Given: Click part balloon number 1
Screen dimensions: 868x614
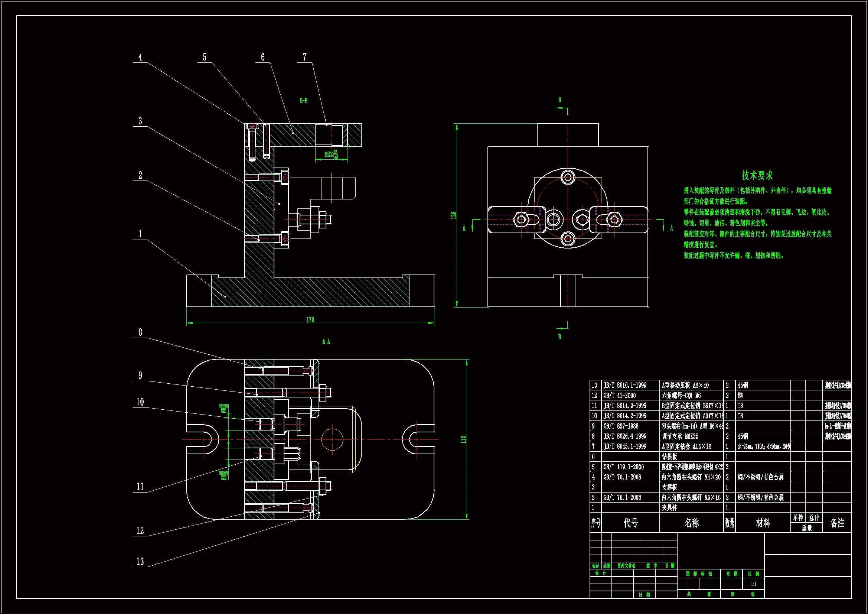Looking at the screenshot, I should tap(140, 234).
